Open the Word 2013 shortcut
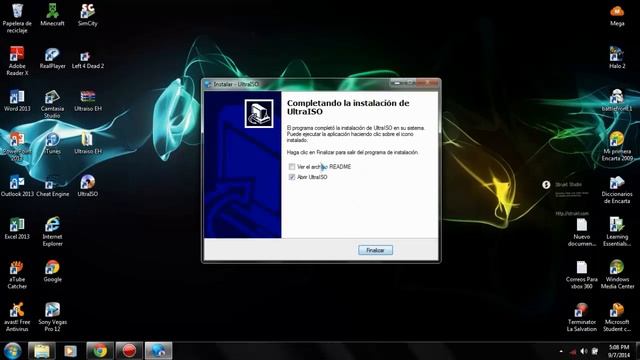The width and height of the screenshot is (640, 360). coord(17,100)
